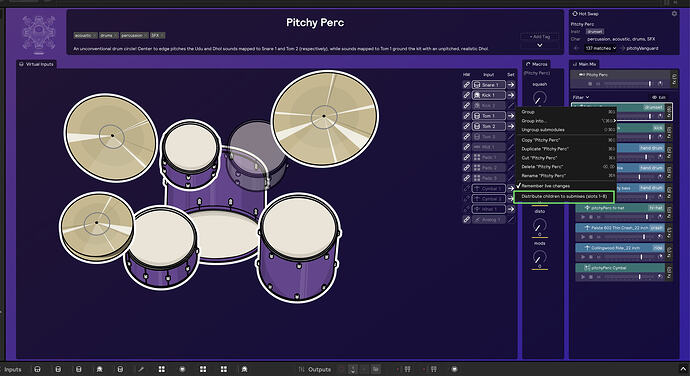Click the hi-hat tag on pitchyPerc hi-hat
Image resolution: width=690 pixels, height=376 pixels.
(x=656, y=208)
